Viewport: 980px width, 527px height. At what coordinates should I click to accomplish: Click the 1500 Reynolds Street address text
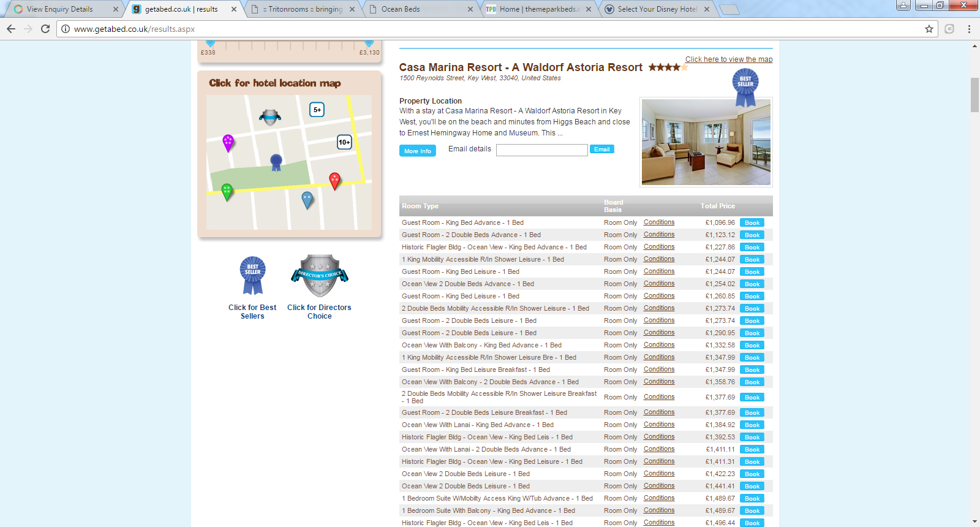(x=480, y=78)
